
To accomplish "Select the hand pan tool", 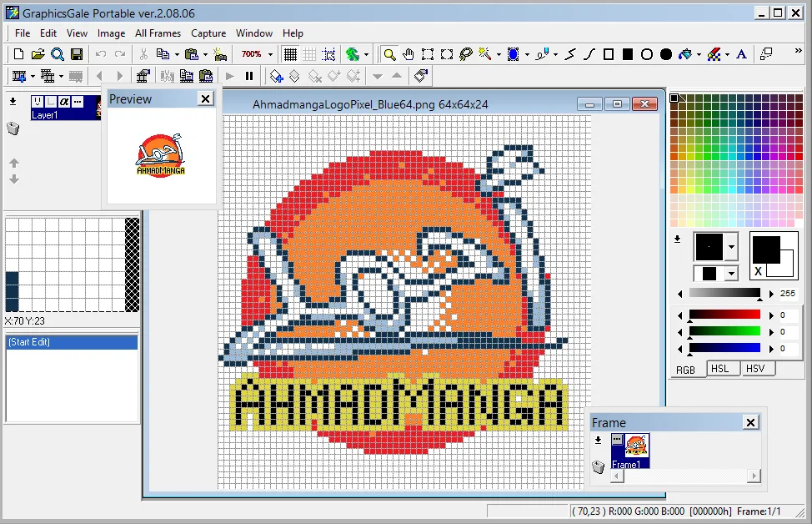I will point(409,54).
